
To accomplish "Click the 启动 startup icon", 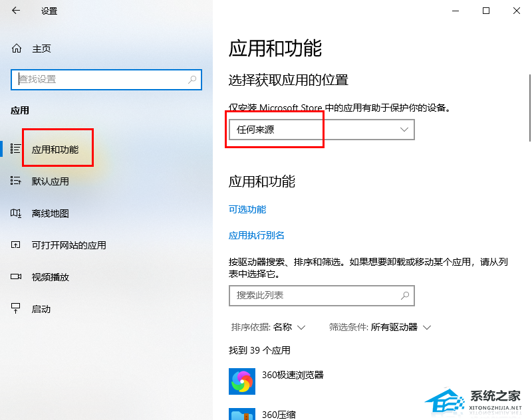I will [x=15, y=308].
